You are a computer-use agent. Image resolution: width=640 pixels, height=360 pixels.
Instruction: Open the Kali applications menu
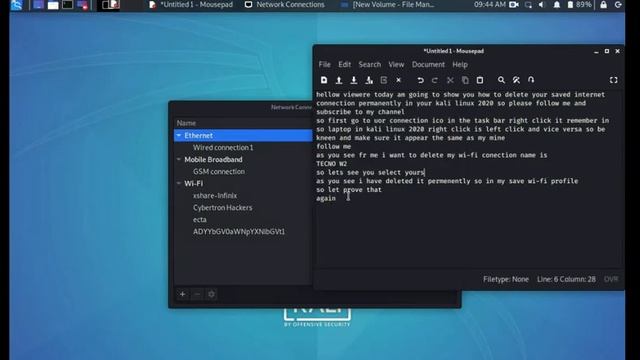(x=17, y=5)
